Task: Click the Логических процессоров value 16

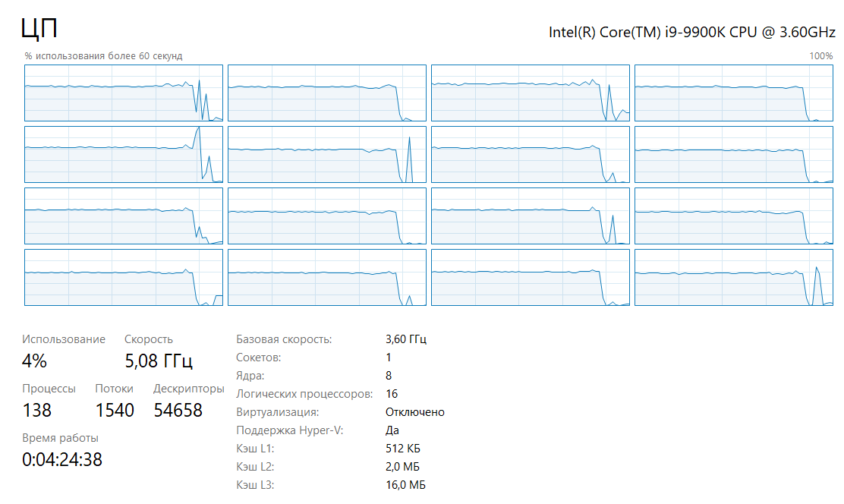Action: (x=392, y=394)
